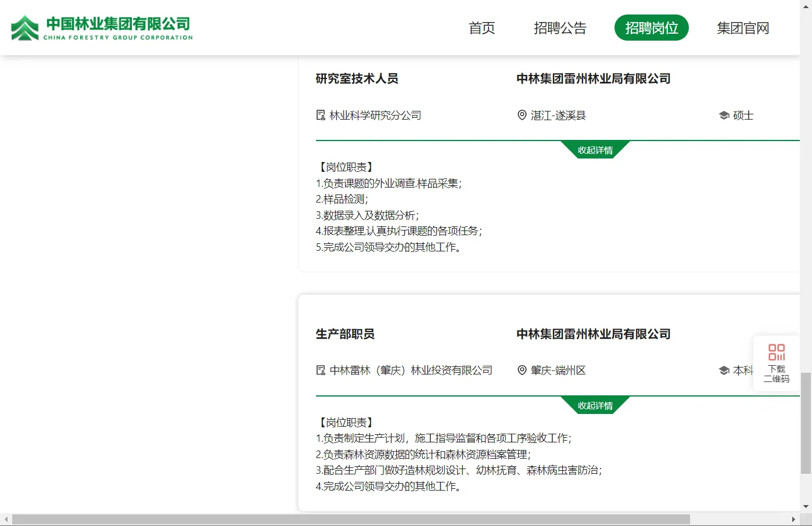Click the 研究室技术人员 job title
The image size is (812, 526).
[357, 78]
